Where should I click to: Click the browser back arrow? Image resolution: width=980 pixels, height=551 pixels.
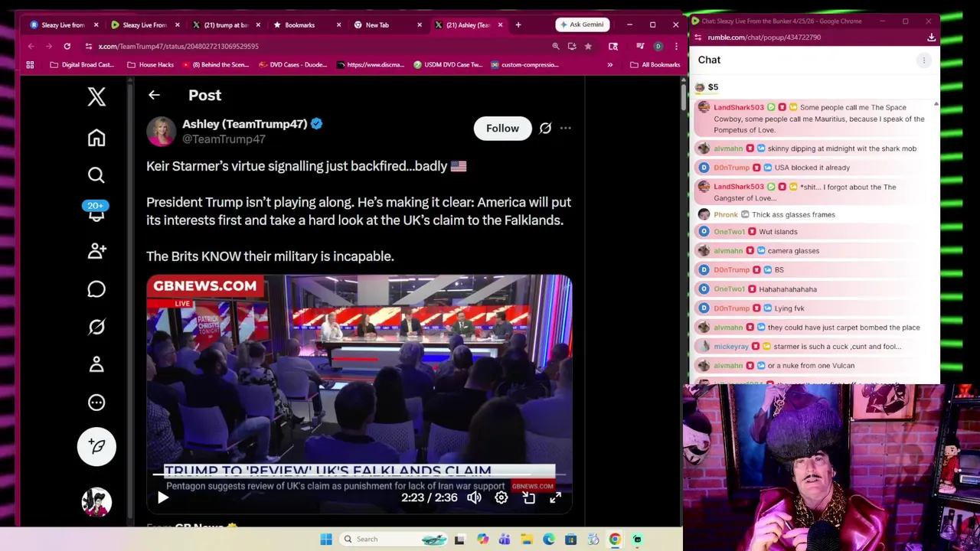31,46
